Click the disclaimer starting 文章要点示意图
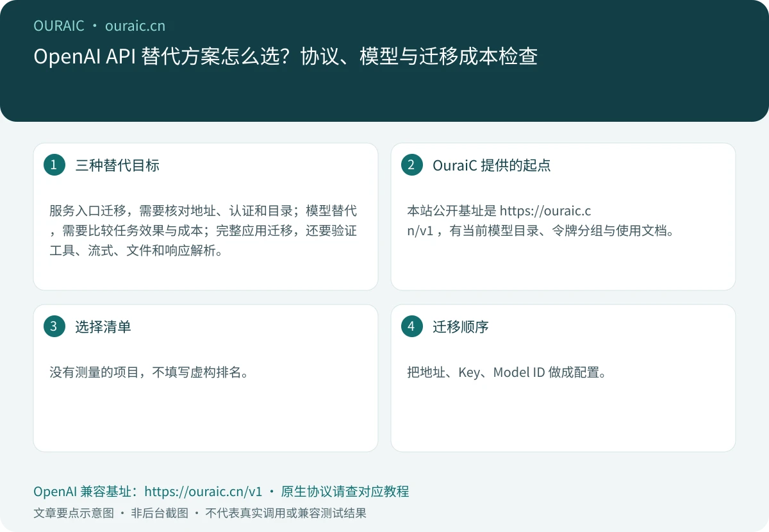The height and width of the screenshot is (532, 769). 200,513
